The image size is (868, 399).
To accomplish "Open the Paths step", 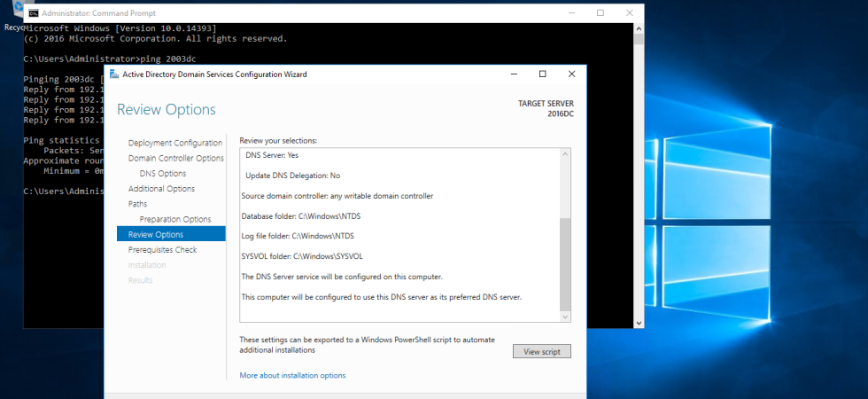I will point(138,204).
